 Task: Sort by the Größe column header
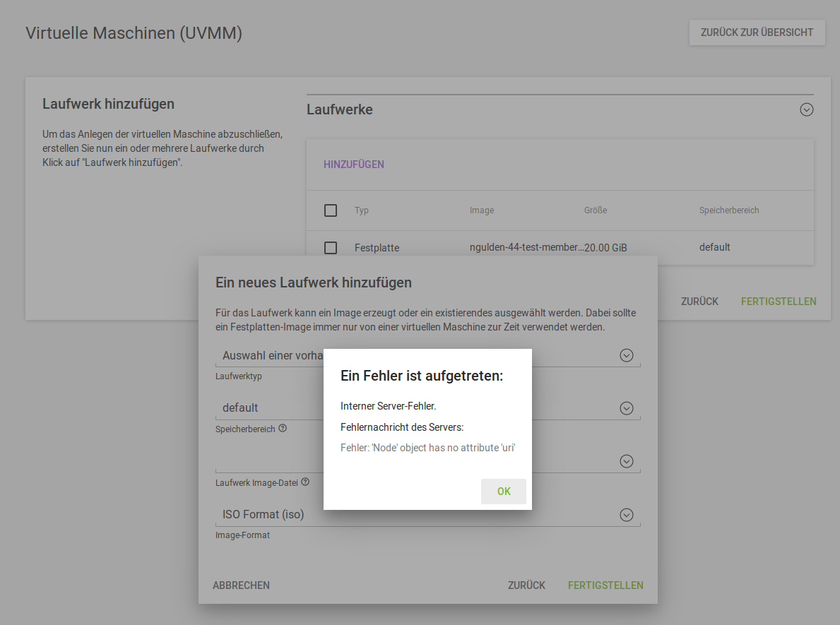click(x=596, y=210)
